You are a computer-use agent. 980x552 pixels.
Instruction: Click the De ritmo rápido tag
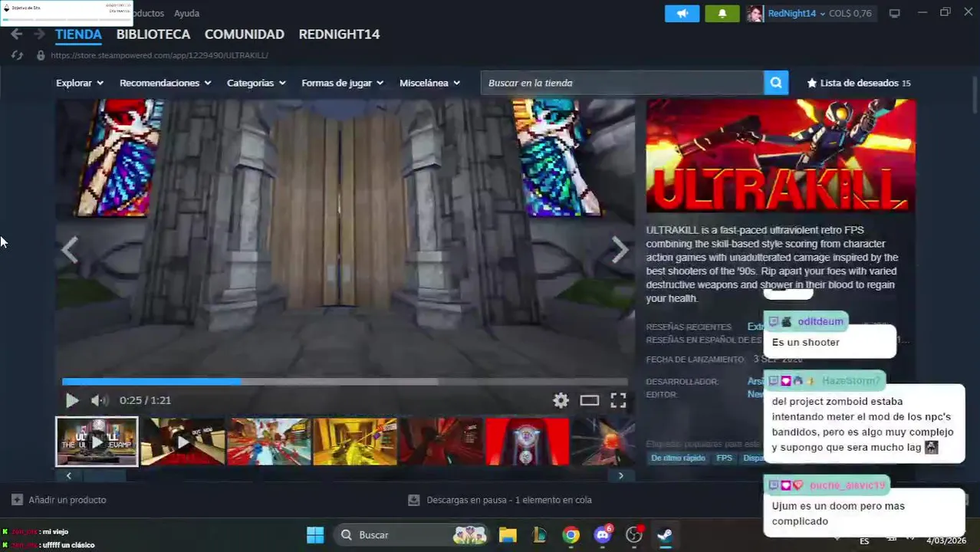678,458
